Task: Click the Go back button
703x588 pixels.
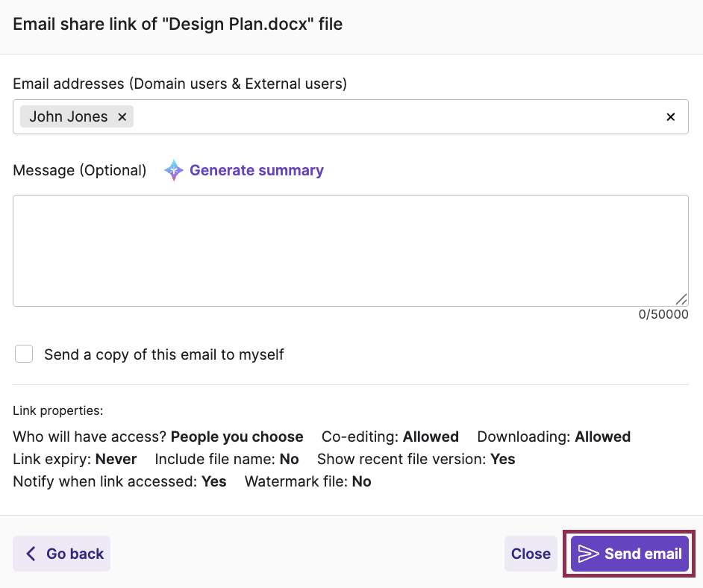Action: 61,554
